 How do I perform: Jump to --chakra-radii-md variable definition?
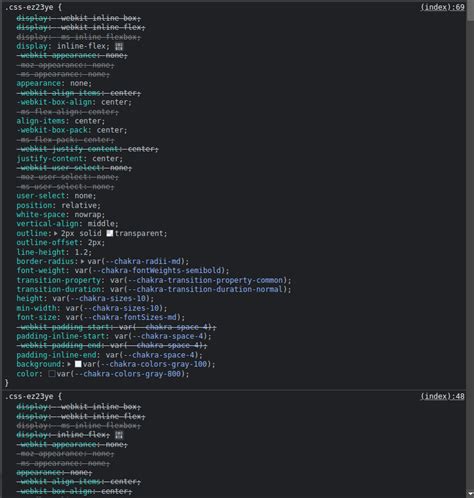click(x=143, y=261)
